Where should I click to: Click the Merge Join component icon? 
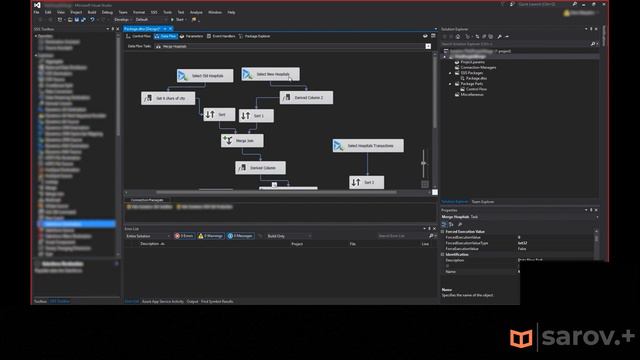coord(228,140)
